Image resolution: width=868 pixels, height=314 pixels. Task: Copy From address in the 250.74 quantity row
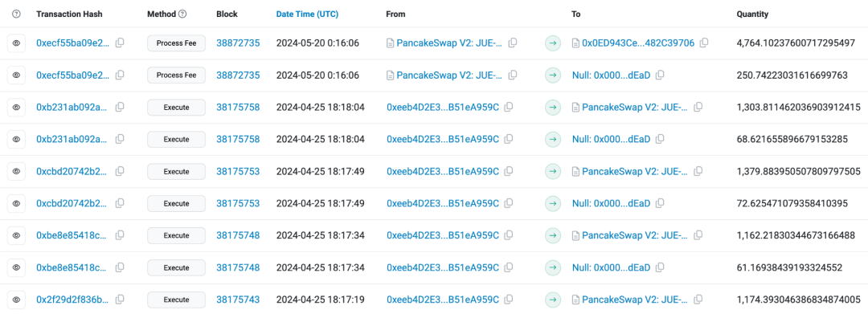pos(513,75)
